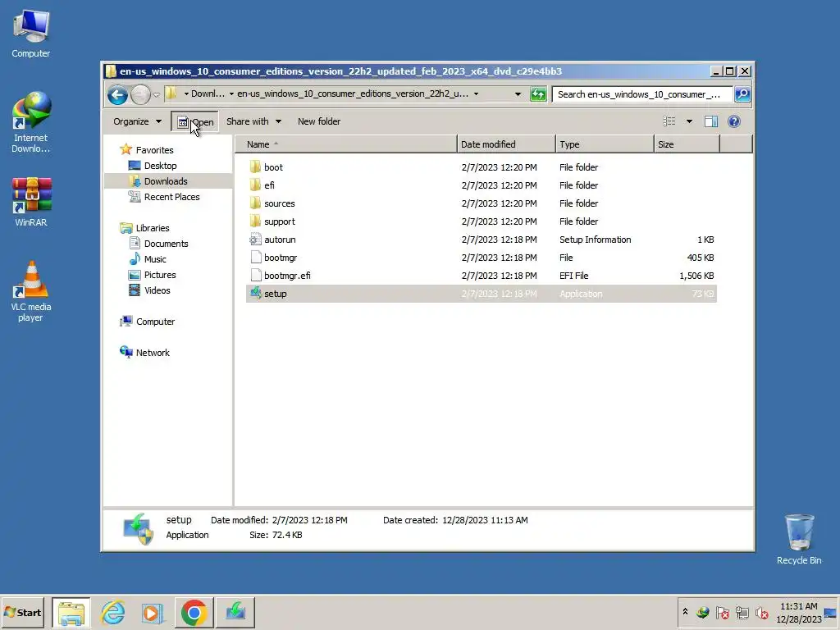Sort by Name column header

point(346,144)
